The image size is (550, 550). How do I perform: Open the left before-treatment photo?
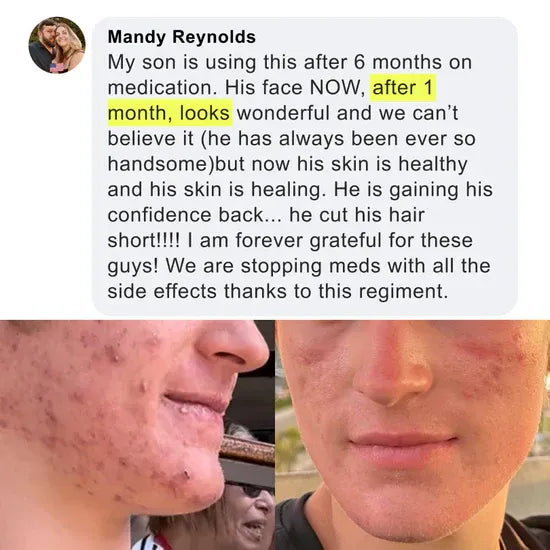137,435
